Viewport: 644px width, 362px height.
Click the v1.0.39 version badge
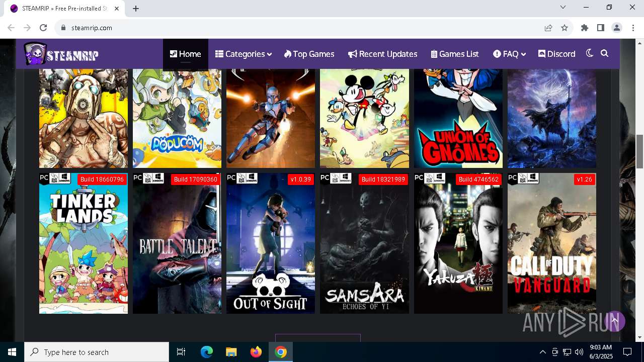pyautogui.click(x=301, y=179)
